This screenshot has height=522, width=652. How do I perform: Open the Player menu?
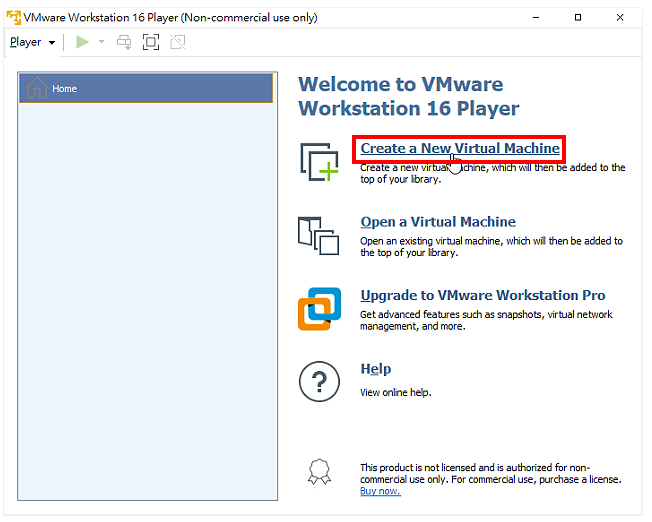click(32, 42)
